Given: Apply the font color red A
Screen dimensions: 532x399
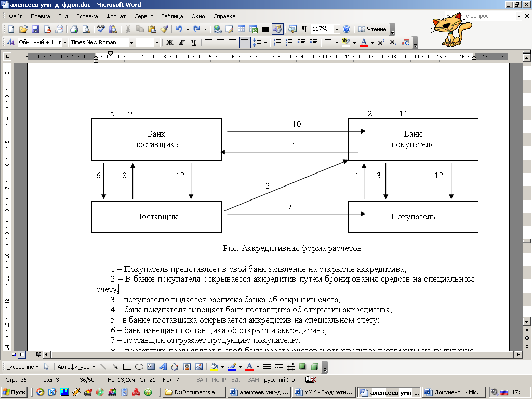Looking at the screenshot, I should pyautogui.click(x=363, y=43).
